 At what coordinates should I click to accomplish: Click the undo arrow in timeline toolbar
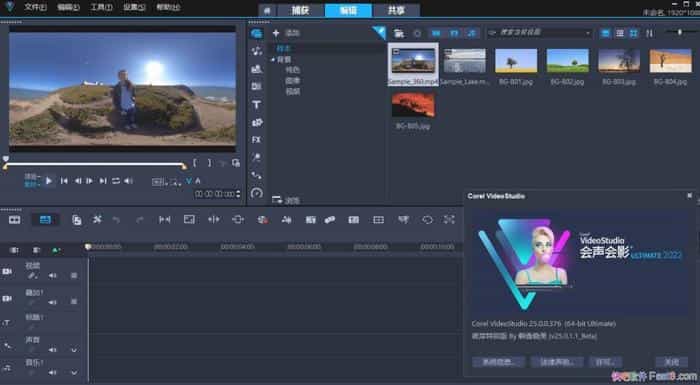pos(116,220)
